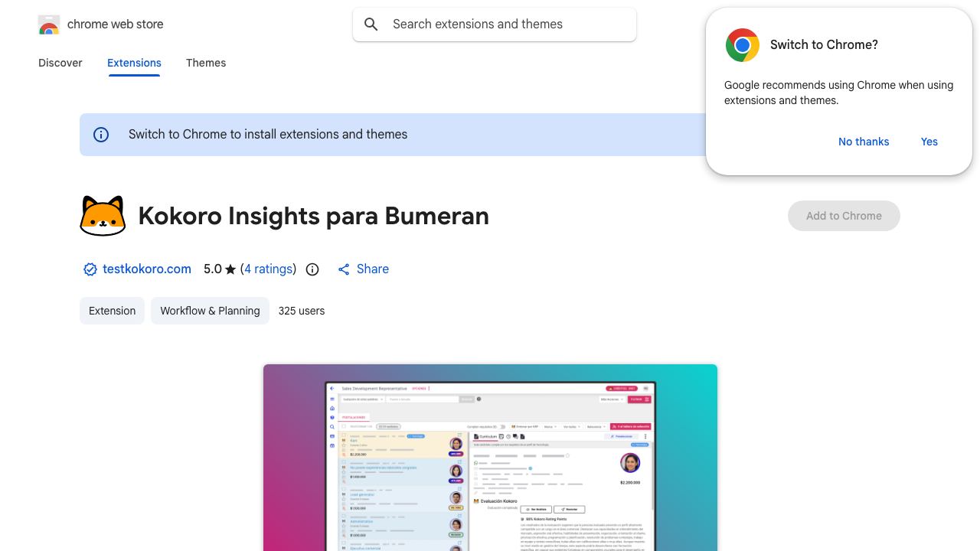Confirm Switch to Chrome with Yes
The height and width of the screenshot is (551, 980).
coord(929,142)
